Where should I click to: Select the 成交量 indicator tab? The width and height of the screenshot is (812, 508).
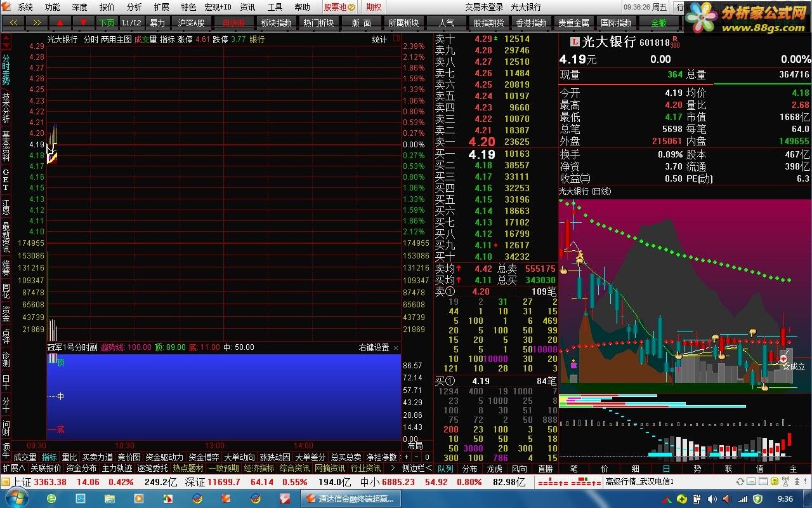[x=25, y=457]
